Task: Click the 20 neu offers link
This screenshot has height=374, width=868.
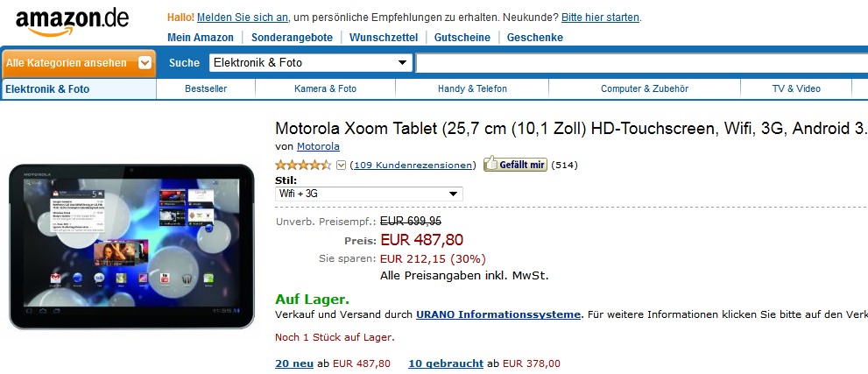Action: tap(294, 363)
